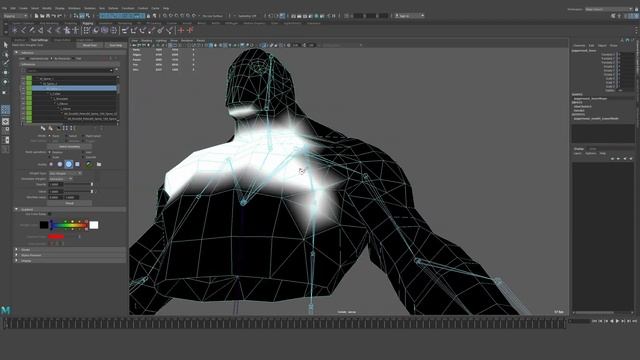Image resolution: width=640 pixels, height=360 pixels.
Task: Open the Weight type dropdown
Action: pos(65,173)
